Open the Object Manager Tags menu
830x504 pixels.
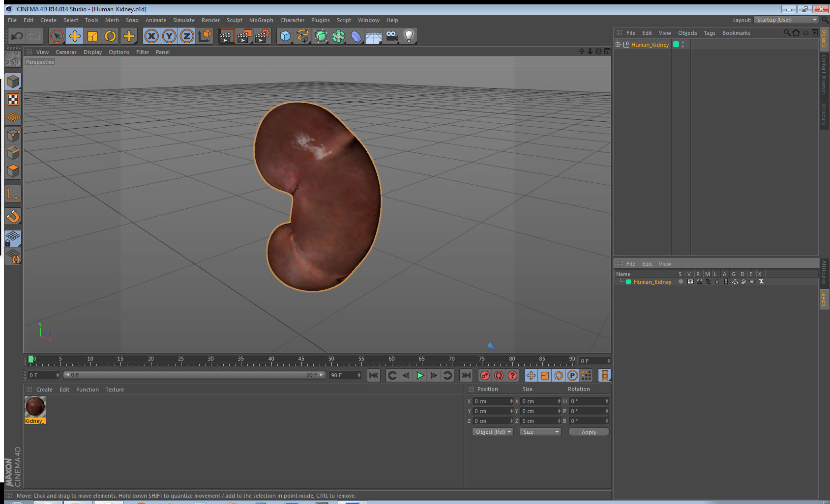(709, 33)
